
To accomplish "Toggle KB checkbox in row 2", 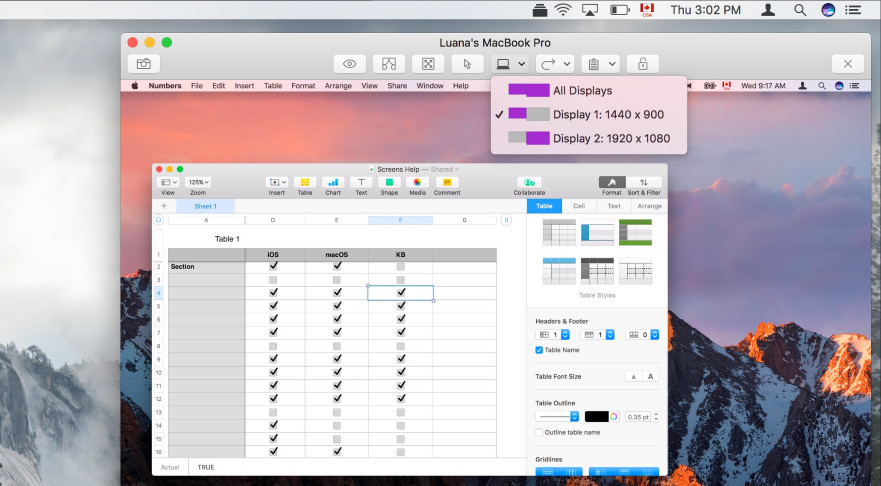I will click(x=401, y=266).
